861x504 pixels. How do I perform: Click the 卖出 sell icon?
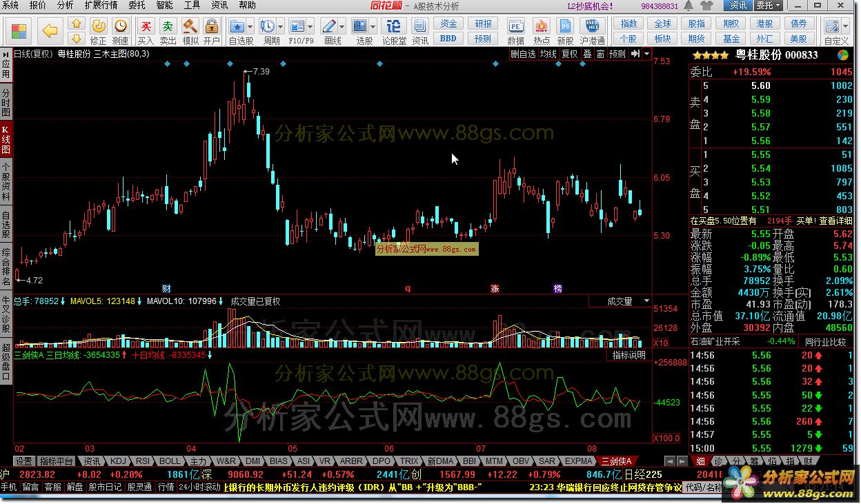[x=168, y=27]
